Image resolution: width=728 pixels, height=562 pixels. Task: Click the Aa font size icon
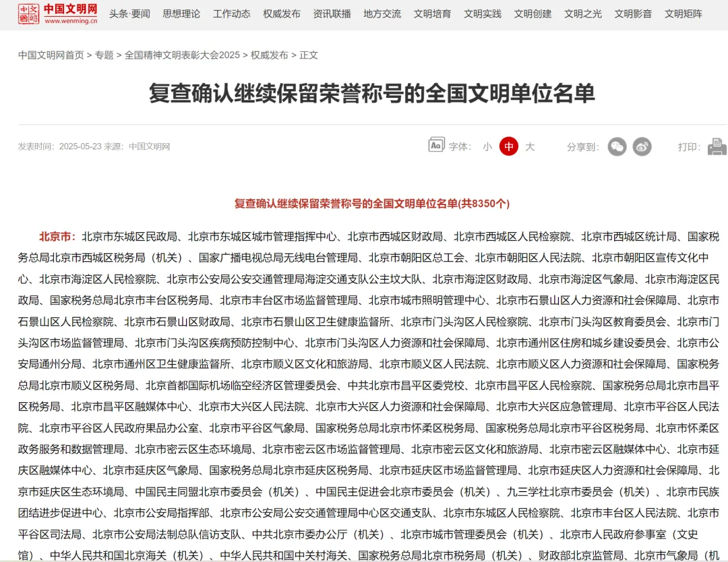436,146
